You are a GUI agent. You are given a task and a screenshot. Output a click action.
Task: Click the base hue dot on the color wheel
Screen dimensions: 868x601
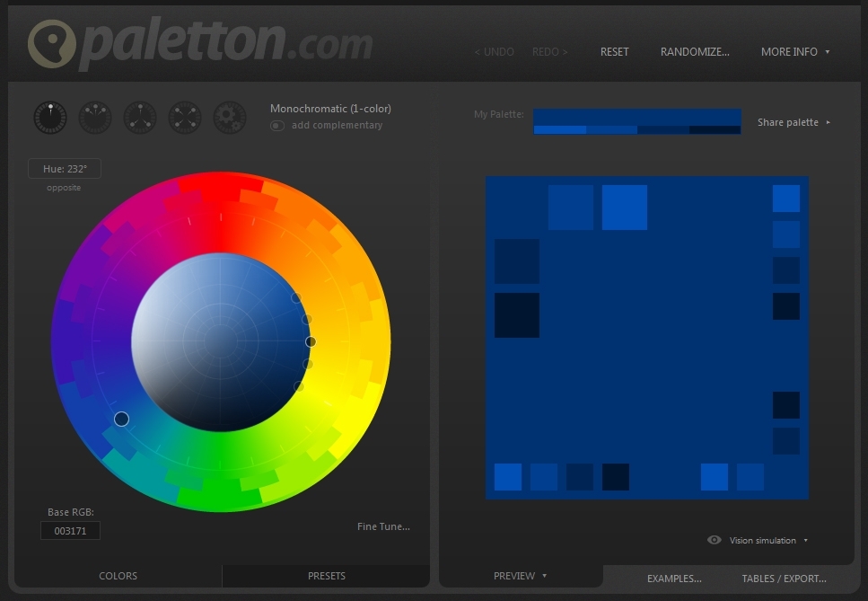122,419
